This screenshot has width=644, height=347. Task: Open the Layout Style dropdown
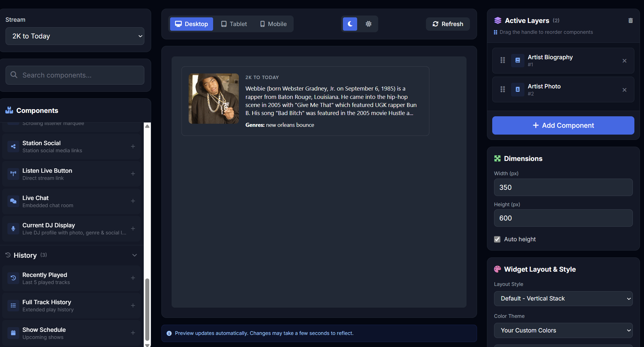coord(563,298)
